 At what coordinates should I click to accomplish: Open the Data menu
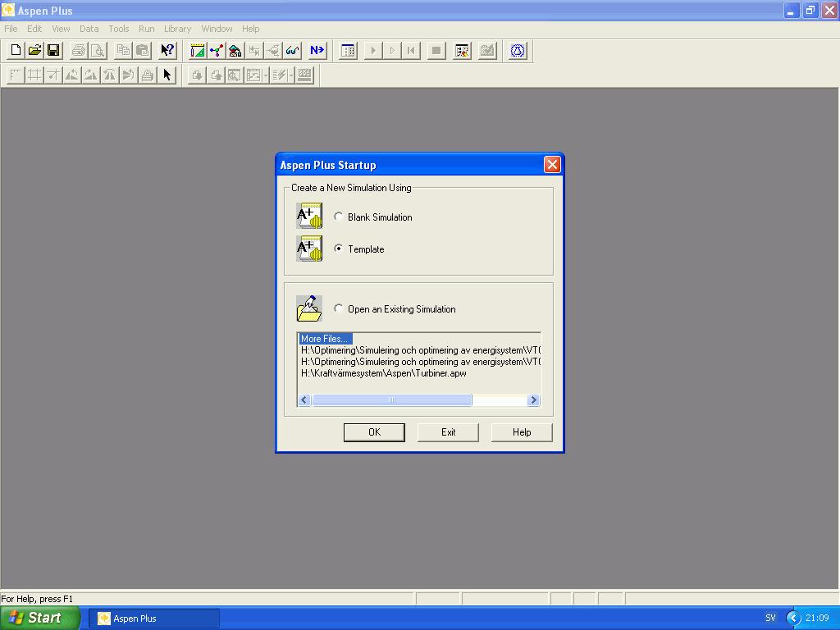point(89,29)
